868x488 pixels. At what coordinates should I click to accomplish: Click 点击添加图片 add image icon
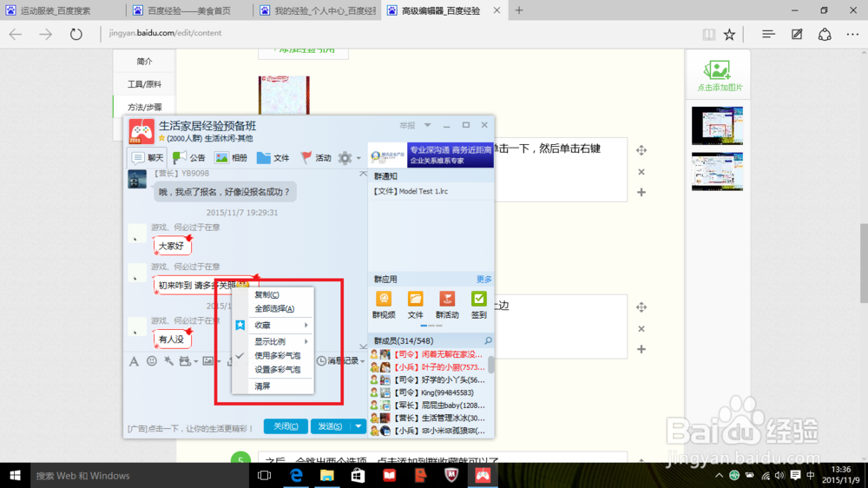(719, 76)
